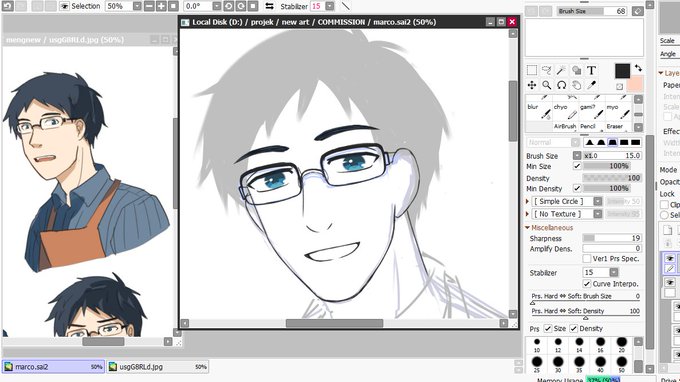
Task: Click the peach background color swatch
Action: click(635, 85)
